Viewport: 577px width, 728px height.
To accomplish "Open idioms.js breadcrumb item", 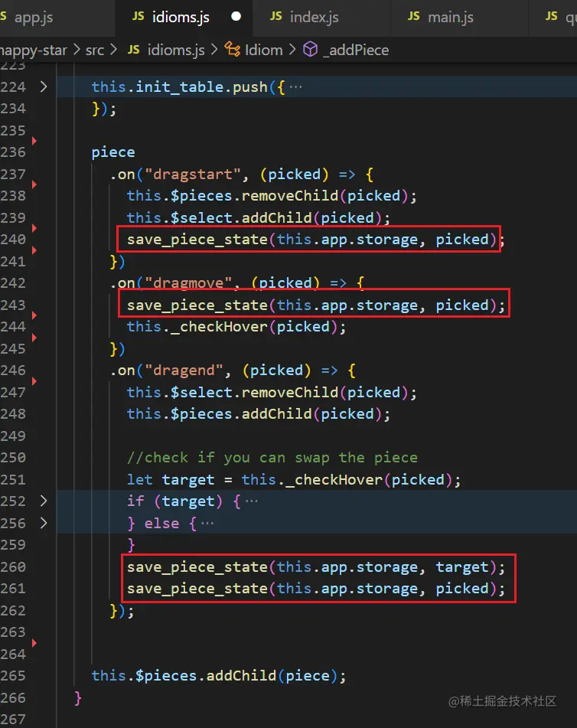I will 176,51.
